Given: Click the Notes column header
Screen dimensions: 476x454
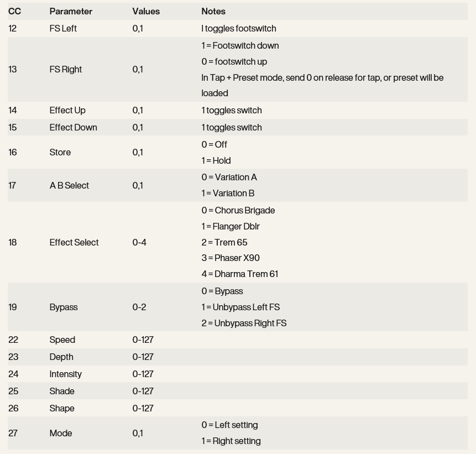Looking at the screenshot, I should click(213, 11).
